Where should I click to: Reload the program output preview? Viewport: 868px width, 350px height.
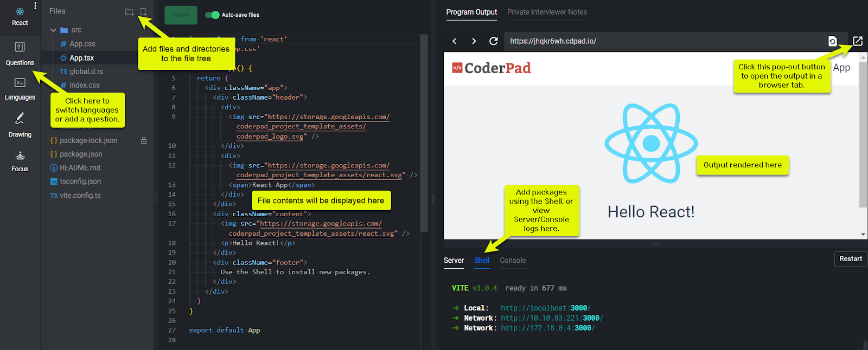click(x=493, y=41)
